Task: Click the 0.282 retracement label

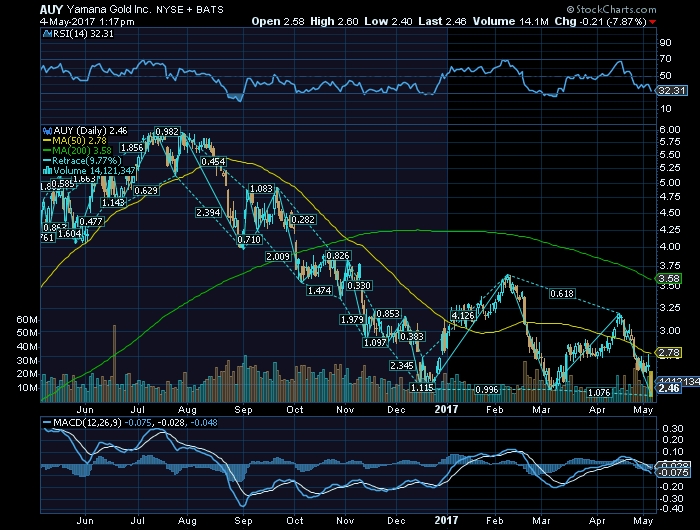Action: coord(303,220)
